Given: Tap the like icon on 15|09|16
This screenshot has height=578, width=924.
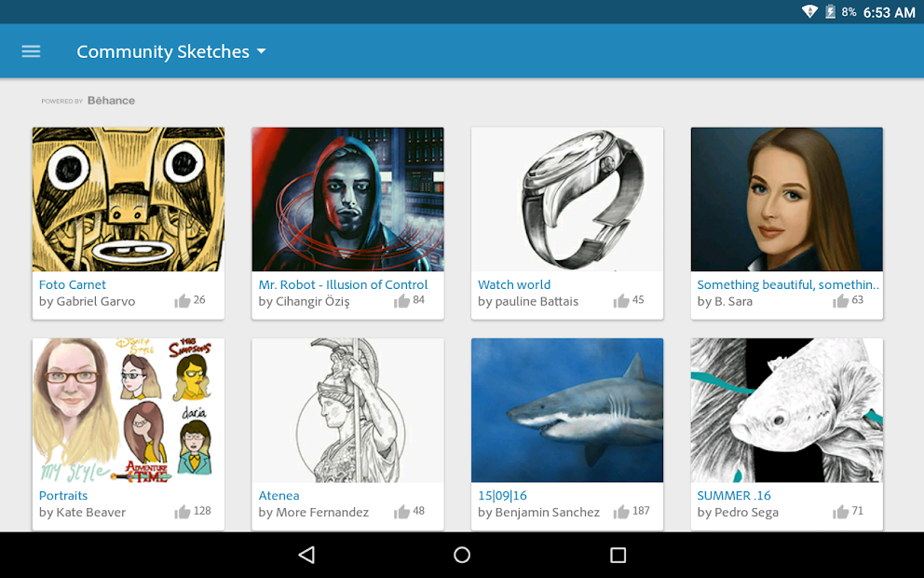Looking at the screenshot, I should tap(621, 511).
